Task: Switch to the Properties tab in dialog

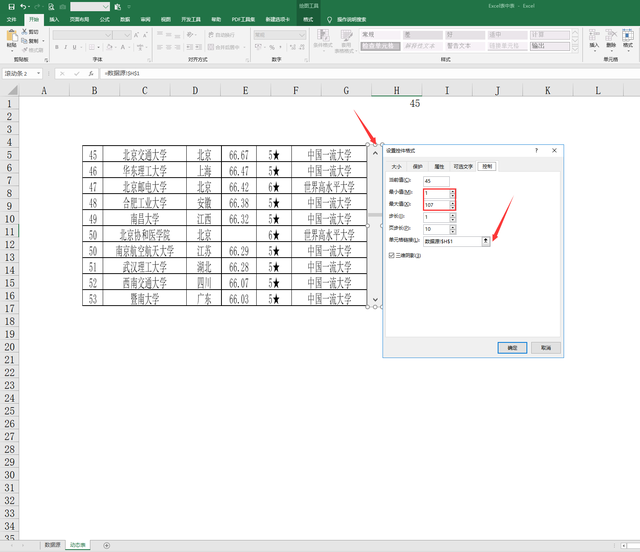Action: [x=439, y=167]
